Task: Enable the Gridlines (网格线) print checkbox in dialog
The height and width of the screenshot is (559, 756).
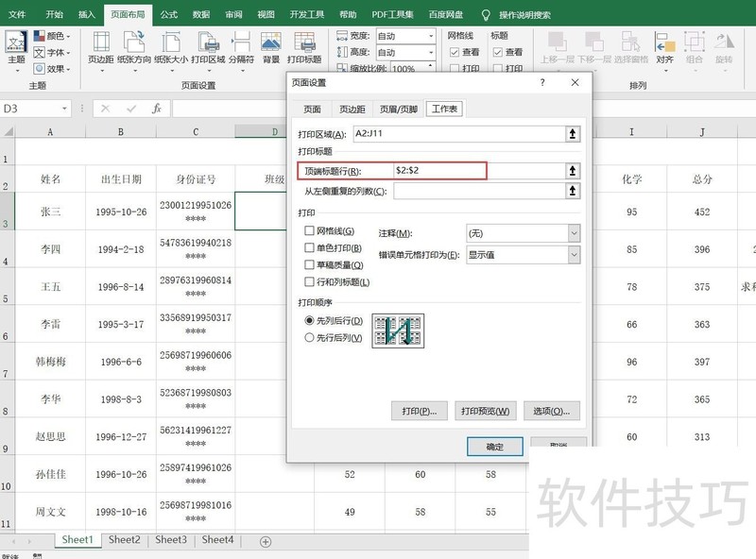Action: 309,230
